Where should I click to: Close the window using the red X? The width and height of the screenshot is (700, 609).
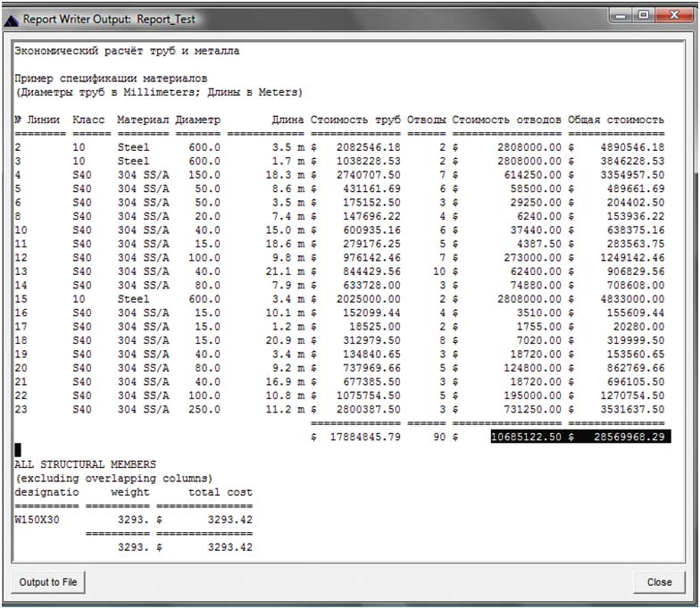coord(671,16)
